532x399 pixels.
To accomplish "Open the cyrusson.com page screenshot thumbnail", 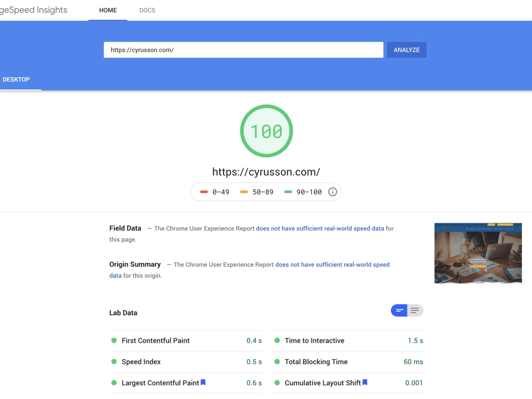I will 478,253.
